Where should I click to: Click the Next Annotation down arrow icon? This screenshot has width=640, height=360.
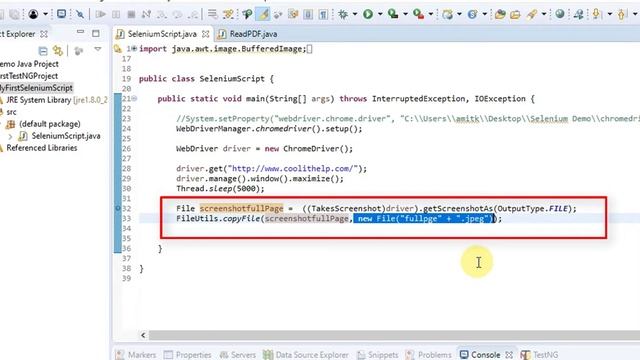point(597,15)
